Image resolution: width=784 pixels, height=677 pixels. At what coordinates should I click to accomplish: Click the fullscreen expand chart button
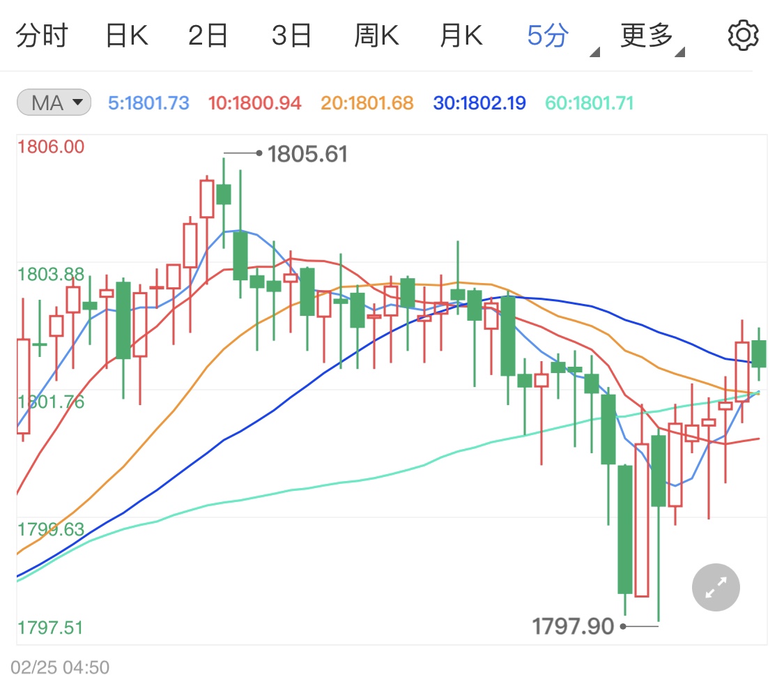(716, 588)
